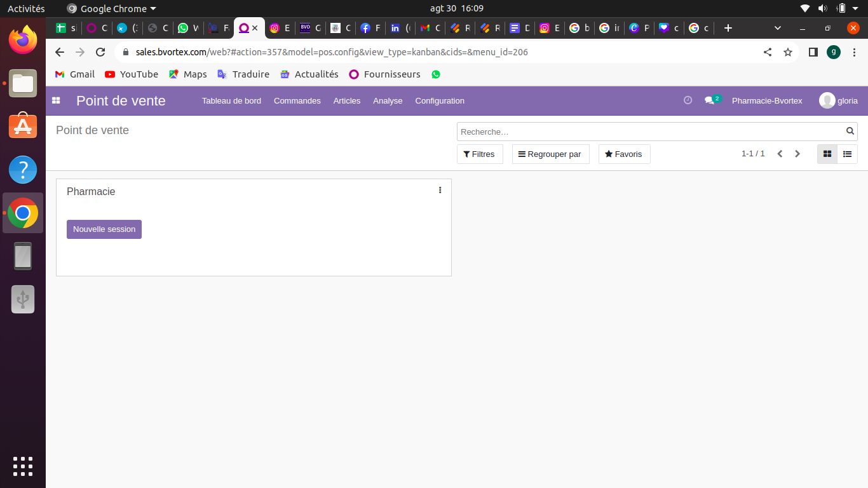
Task: Open the Pharmacie card options menu
Action: pos(440,190)
